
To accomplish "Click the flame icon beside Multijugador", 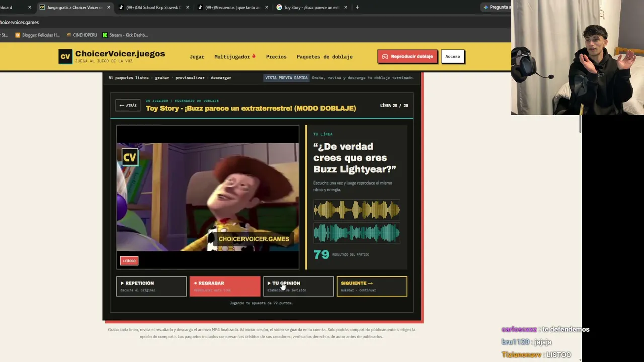I will point(254,56).
